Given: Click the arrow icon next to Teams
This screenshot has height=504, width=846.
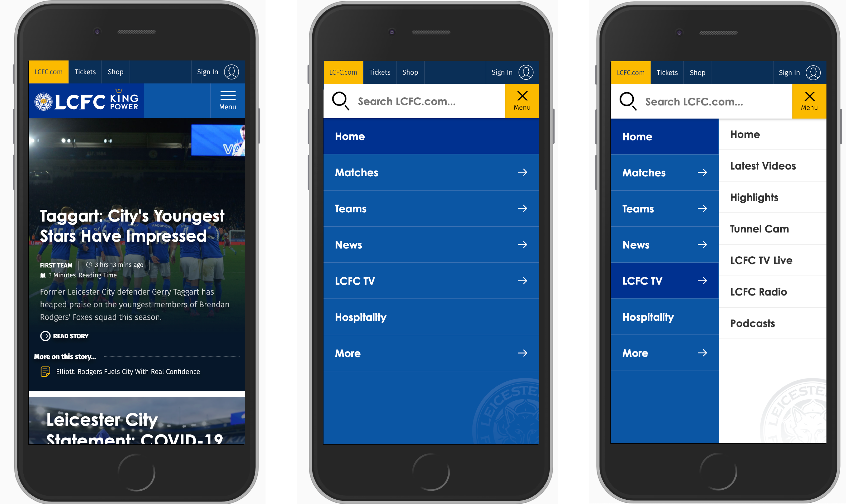Looking at the screenshot, I should coord(522,208).
